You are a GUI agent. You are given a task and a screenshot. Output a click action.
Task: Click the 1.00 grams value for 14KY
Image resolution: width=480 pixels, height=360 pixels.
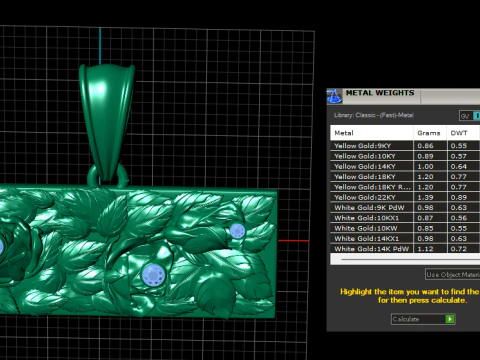tap(425, 166)
